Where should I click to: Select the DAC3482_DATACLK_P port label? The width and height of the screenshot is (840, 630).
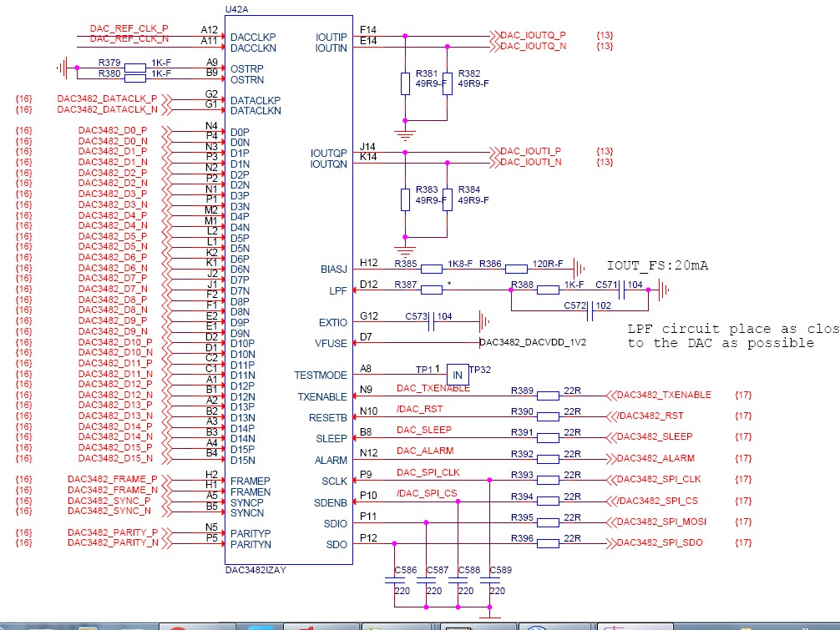107,99
